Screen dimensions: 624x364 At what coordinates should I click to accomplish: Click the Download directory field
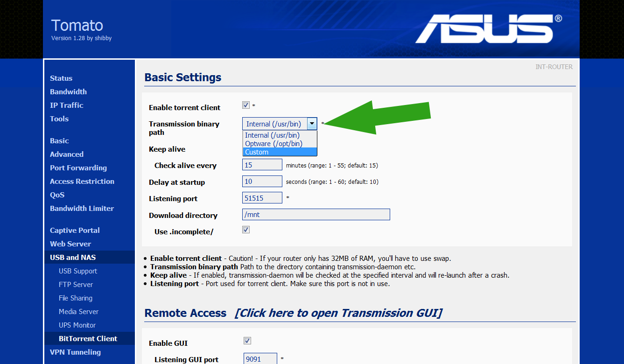tap(316, 215)
